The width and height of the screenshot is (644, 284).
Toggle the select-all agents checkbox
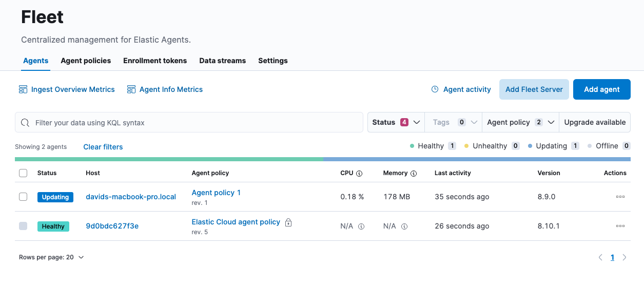[23, 173]
